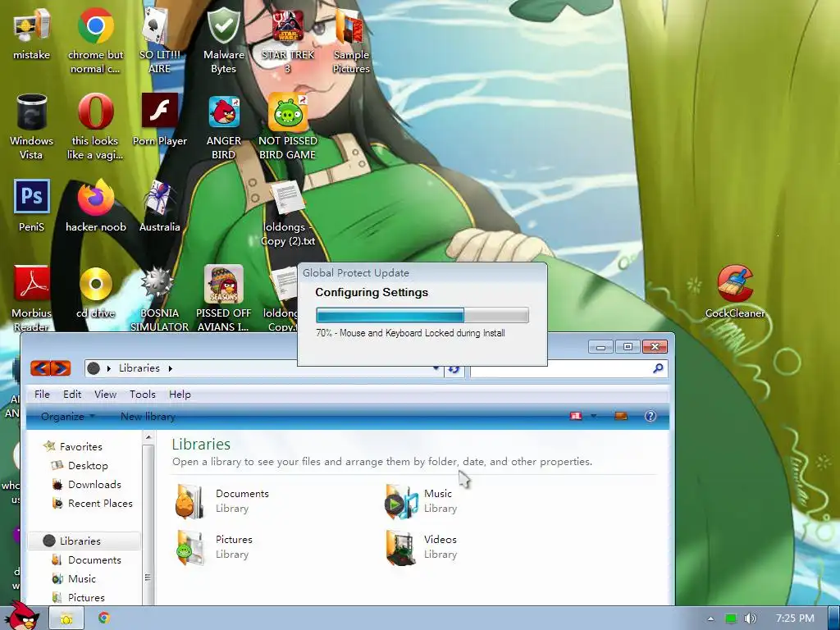Click the blue Help question mark icon
840x630 pixels.
(651, 416)
